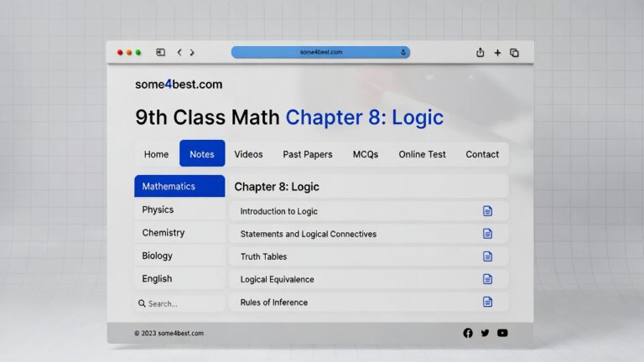
Task: Switch to the Videos tab
Action: point(248,154)
